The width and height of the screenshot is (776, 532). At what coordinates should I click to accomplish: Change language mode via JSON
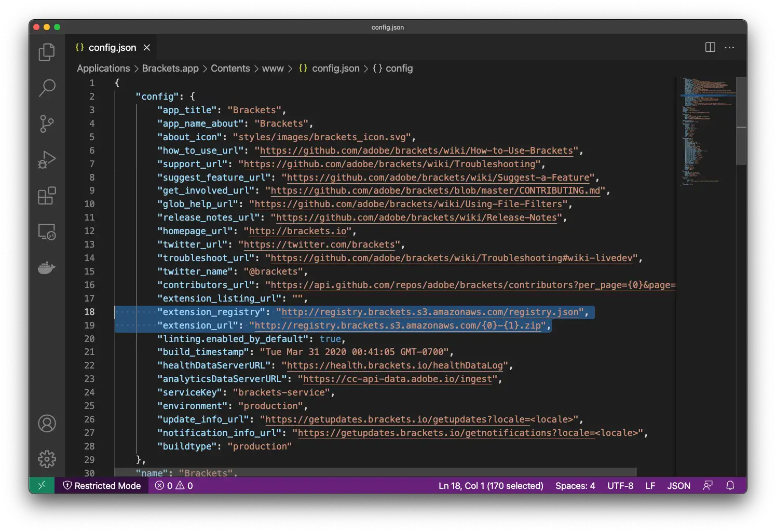pos(678,485)
